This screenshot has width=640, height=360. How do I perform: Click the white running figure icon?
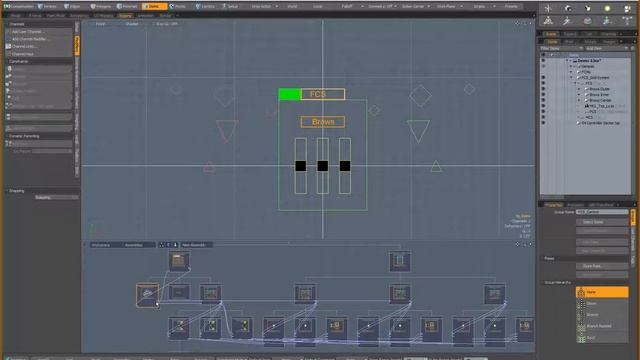click(568, 20)
